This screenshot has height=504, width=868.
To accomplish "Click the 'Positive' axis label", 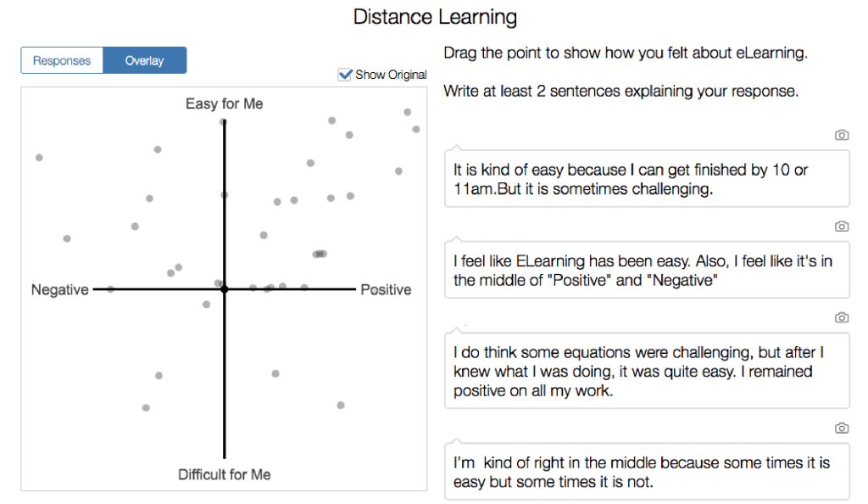I will click(386, 290).
